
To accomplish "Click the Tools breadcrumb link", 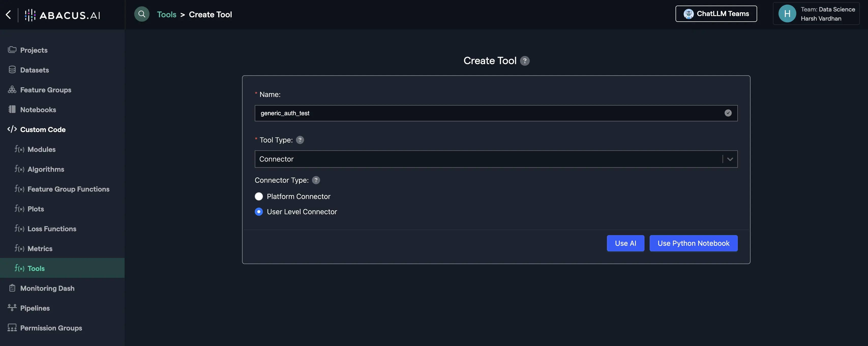I will (x=167, y=15).
